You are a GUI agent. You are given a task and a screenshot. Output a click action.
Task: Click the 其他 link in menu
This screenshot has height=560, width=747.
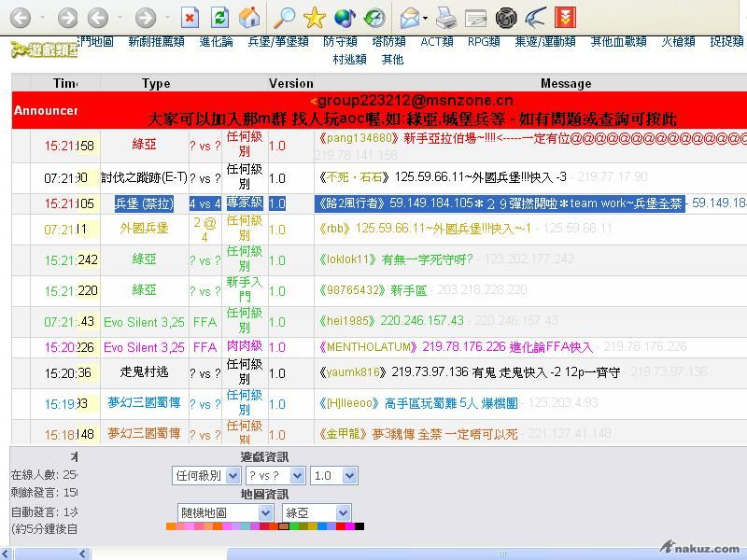[392, 60]
